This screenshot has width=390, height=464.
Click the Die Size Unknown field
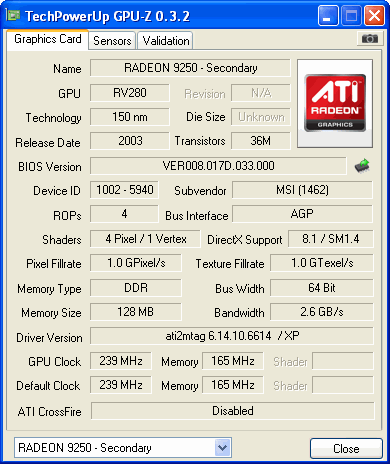coord(261,117)
